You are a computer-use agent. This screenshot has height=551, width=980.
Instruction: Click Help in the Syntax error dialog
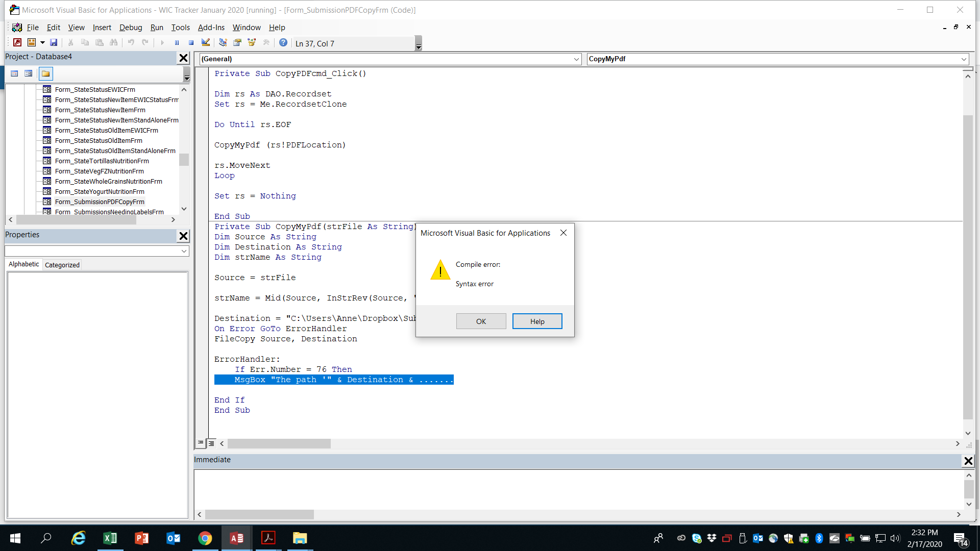[537, 321]
